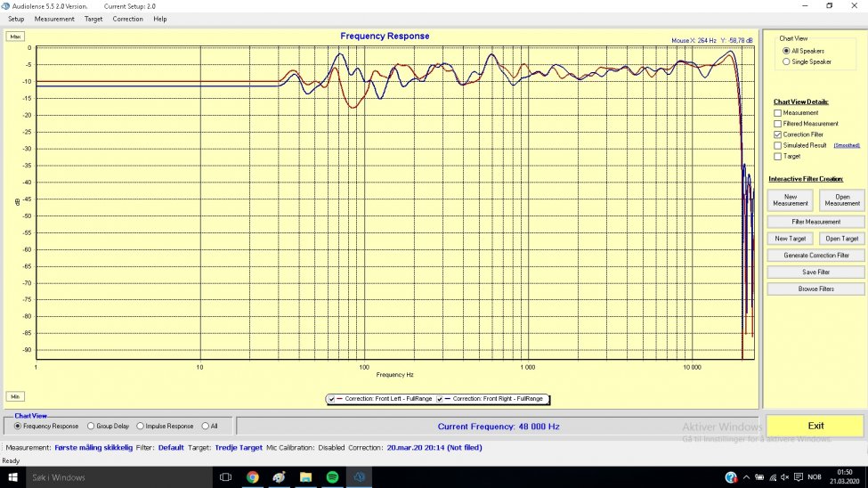Click the Current Frequency 48 000 Hz field

coord(499,427)
